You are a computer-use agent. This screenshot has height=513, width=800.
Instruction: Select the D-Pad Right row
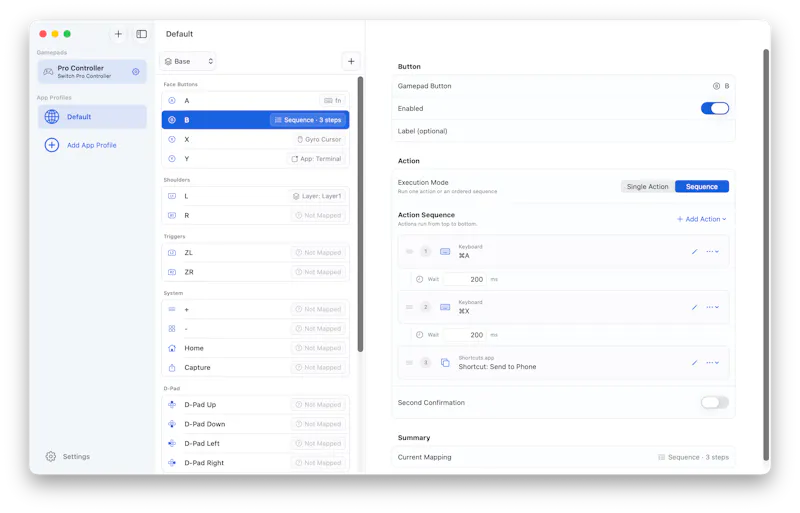[255, 463]
